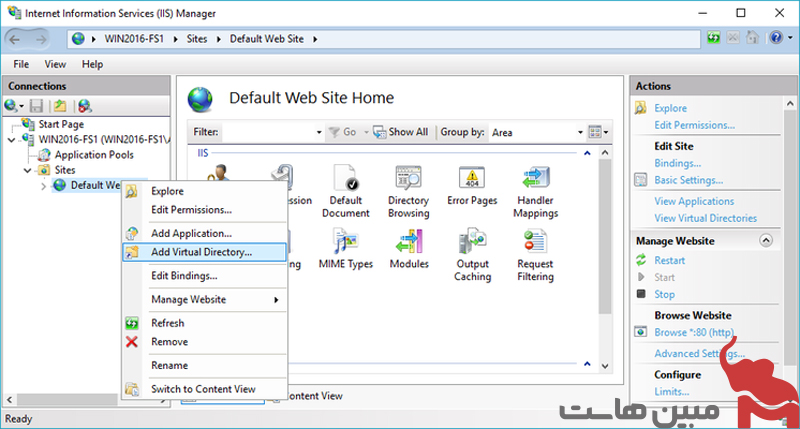
Task: Click the view mode icon next to Group by
Action: point(595,132)
